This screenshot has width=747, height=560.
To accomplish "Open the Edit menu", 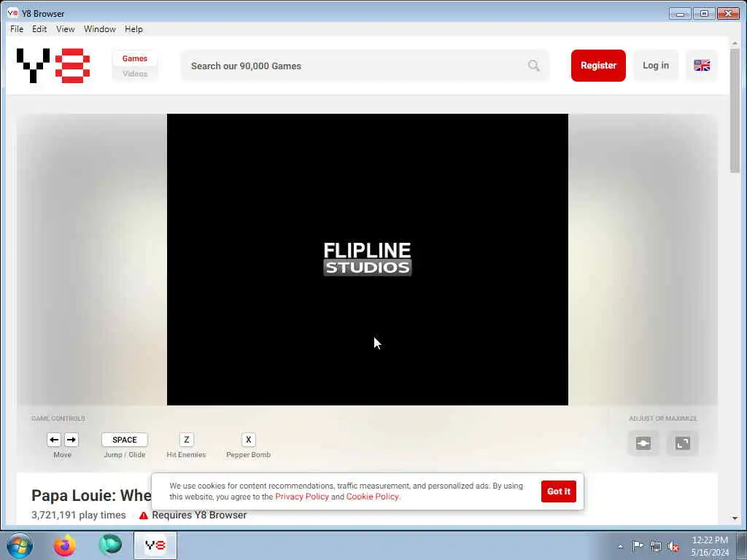I will tap(39, 29).
